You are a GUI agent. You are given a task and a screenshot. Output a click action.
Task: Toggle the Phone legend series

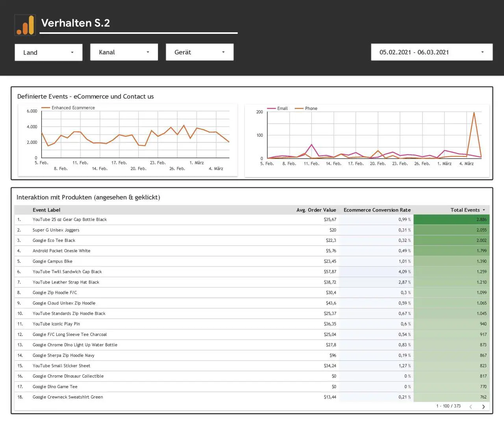coord(306,108)
